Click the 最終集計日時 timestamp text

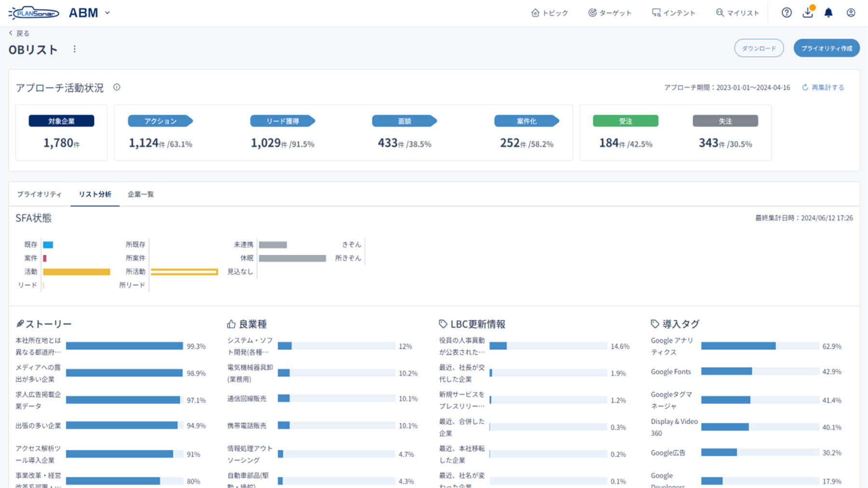point(804,218)
